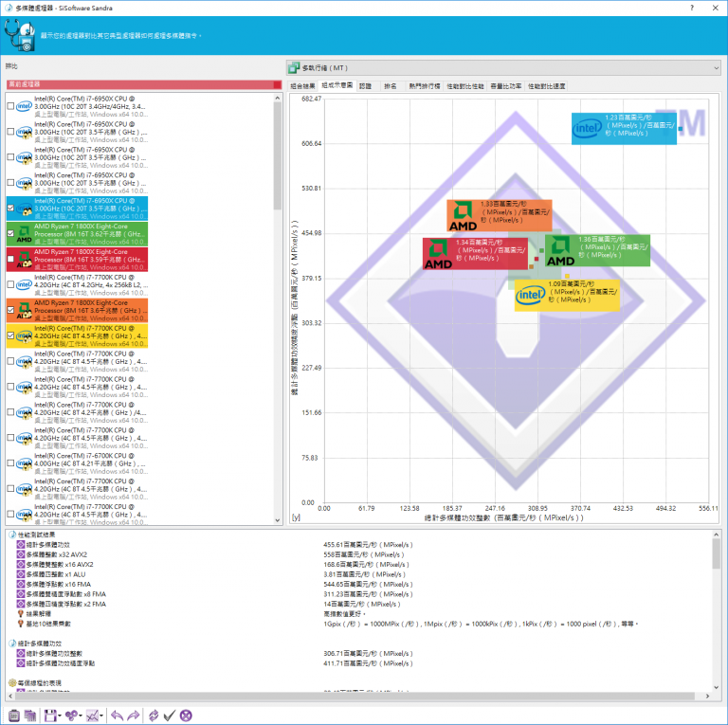Click the lightbulb icon beside 基地10結果乘數 row
Viewport: 728px width, 725px height.
tap(21, 624)
